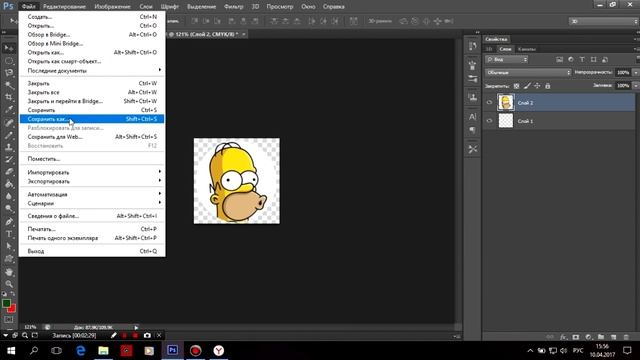Choose Сохранить для Web...

pyautogui.click(x=92, y=137)
